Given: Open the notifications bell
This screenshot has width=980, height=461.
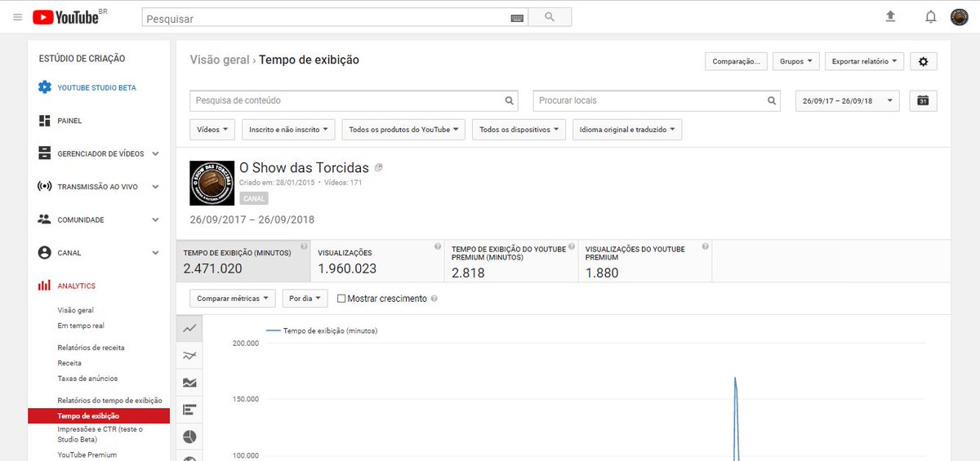Looking at the screenshot, I should pyautogui.click(x=930, y=16).
